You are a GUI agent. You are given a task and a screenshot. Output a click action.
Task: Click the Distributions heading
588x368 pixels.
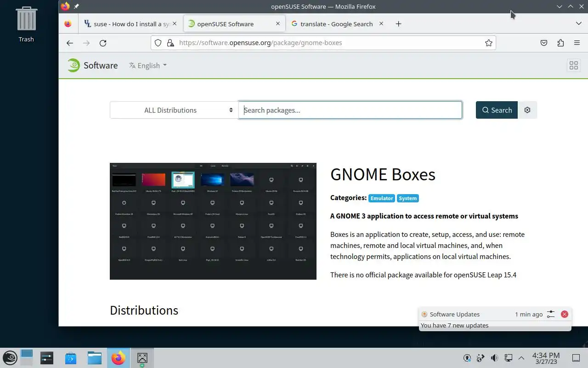pos(144,310)
